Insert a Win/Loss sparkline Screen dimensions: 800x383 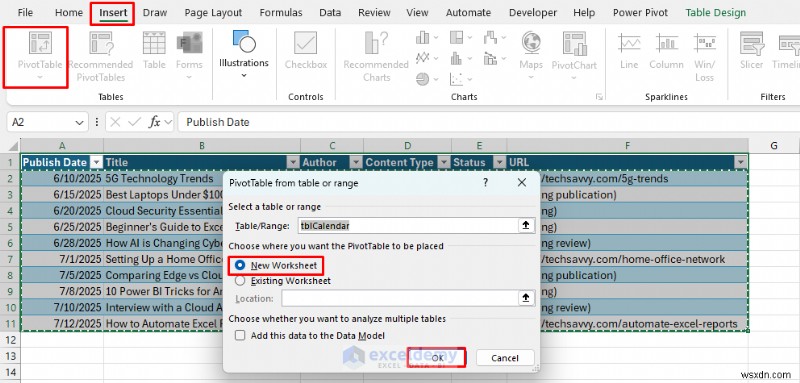point(705,56)
